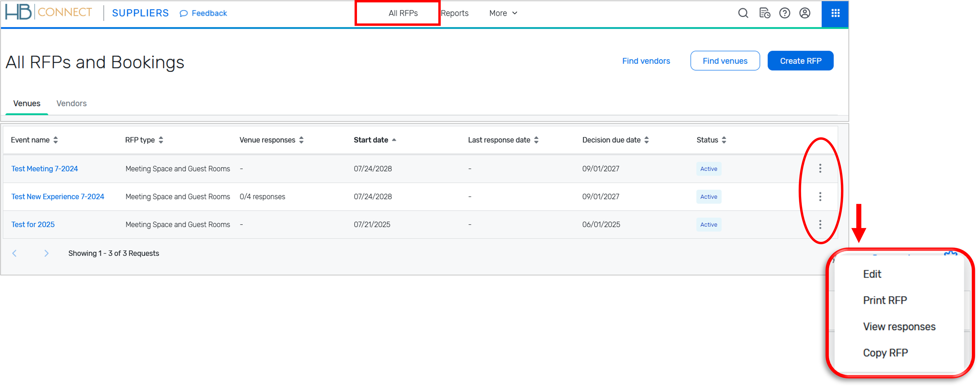Viewport: 980px width, 388px height.
Task: Open the kebab menu for Test for 2025
Action: 820,224
